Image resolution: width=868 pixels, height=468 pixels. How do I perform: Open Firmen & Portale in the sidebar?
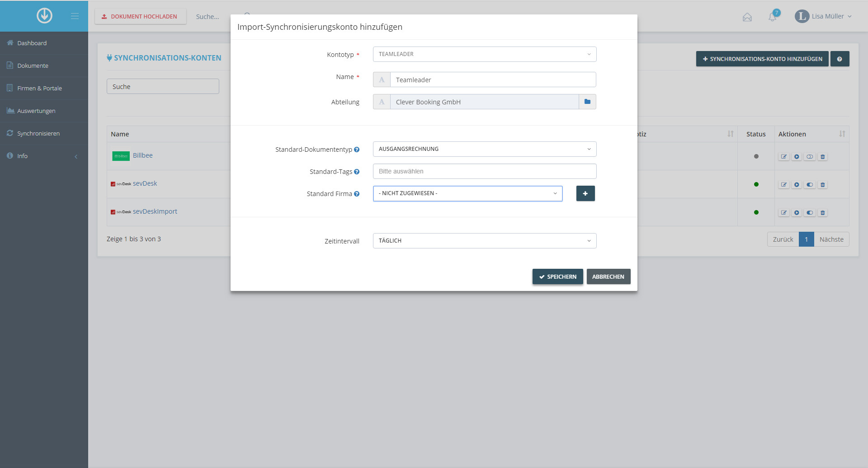pos(44,88)
